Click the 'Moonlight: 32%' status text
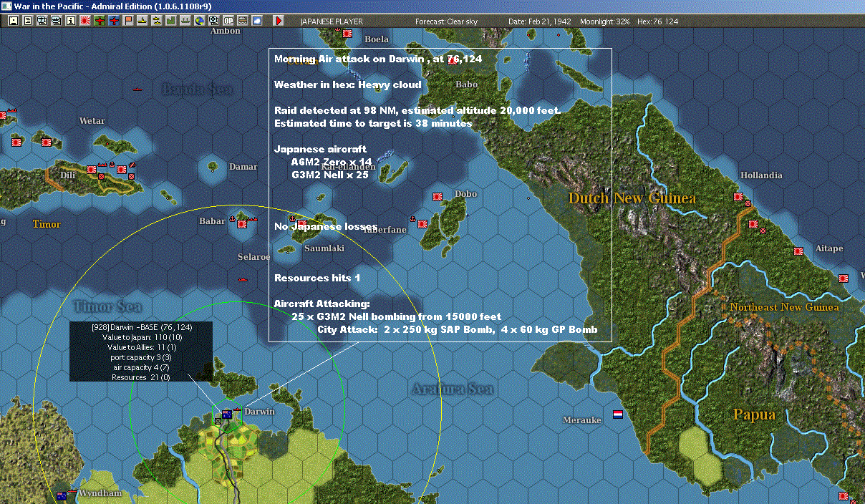Screen dimensions: 865x504 point(605,21)
